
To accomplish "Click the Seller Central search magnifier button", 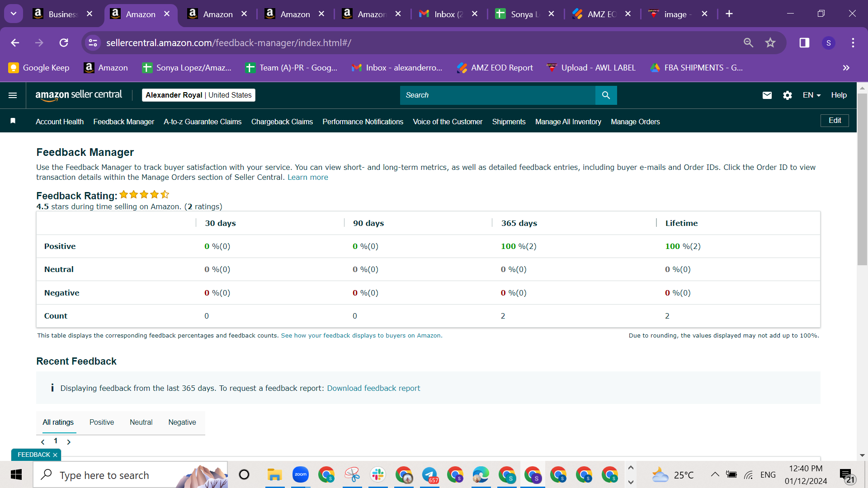I will pos(606,95).
